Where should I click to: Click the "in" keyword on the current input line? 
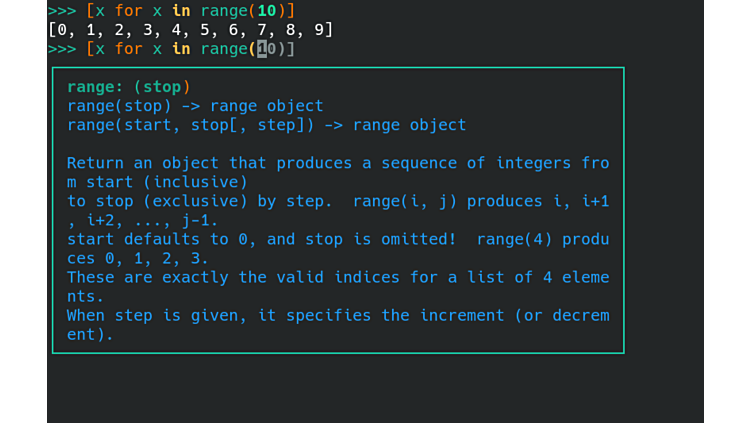click(x=181, y=49)
